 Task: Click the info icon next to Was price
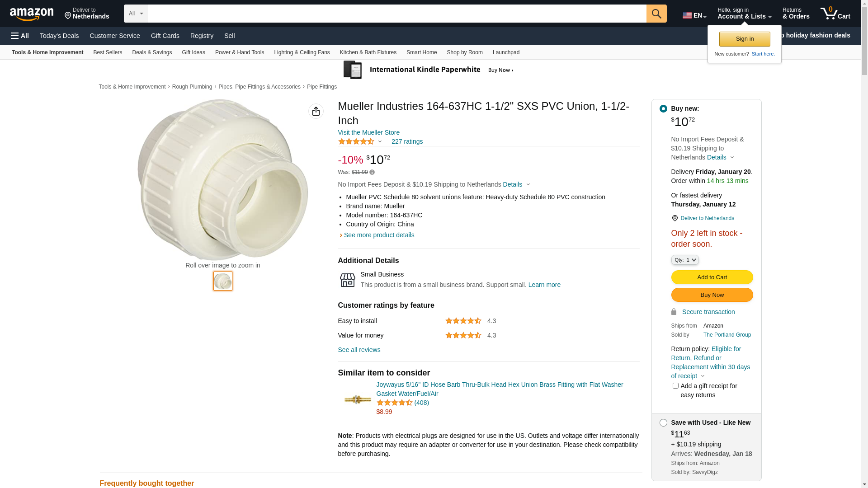(372, 172)
